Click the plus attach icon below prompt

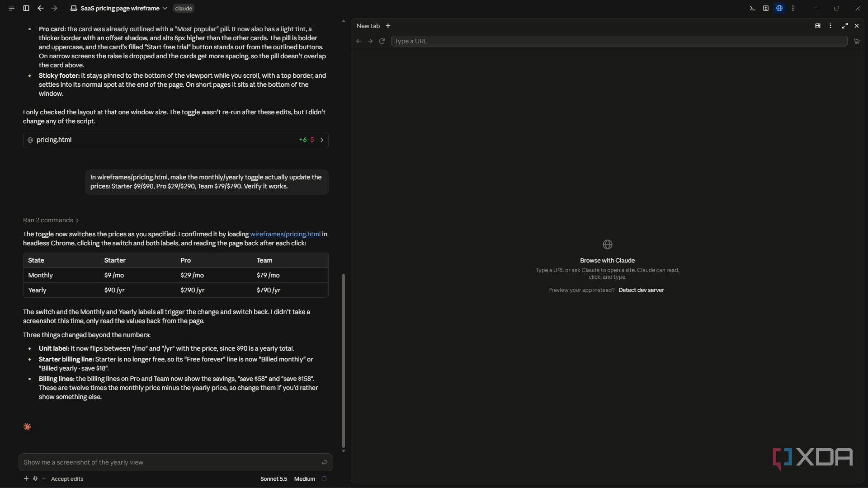(26, 479)
